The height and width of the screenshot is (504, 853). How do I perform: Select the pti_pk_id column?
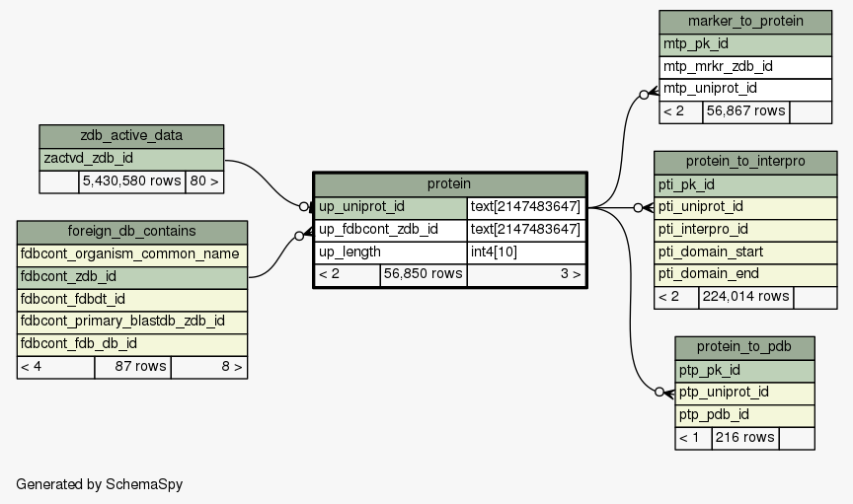click(x=745, y=185)
